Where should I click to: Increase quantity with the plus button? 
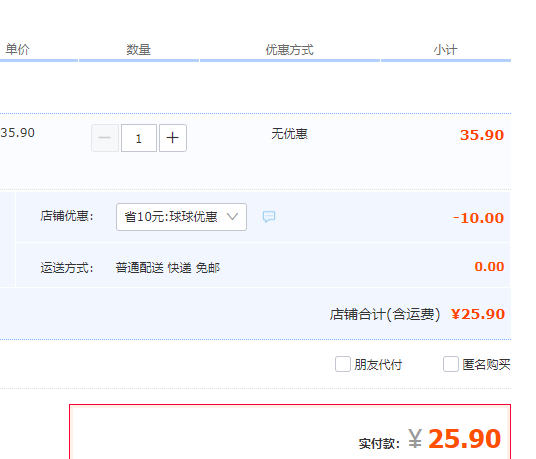(x=173, y=138)
